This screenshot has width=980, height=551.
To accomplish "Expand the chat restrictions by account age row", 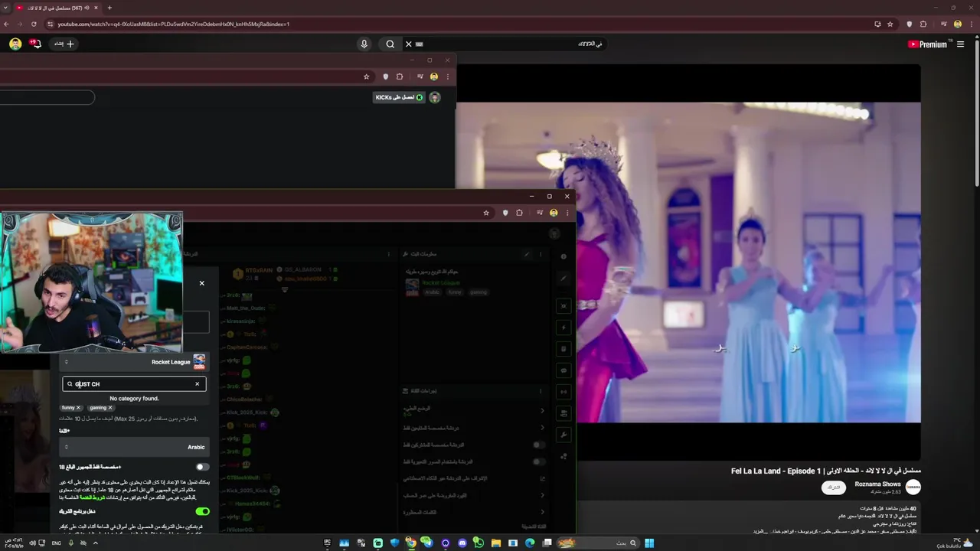I will point(473,495).
